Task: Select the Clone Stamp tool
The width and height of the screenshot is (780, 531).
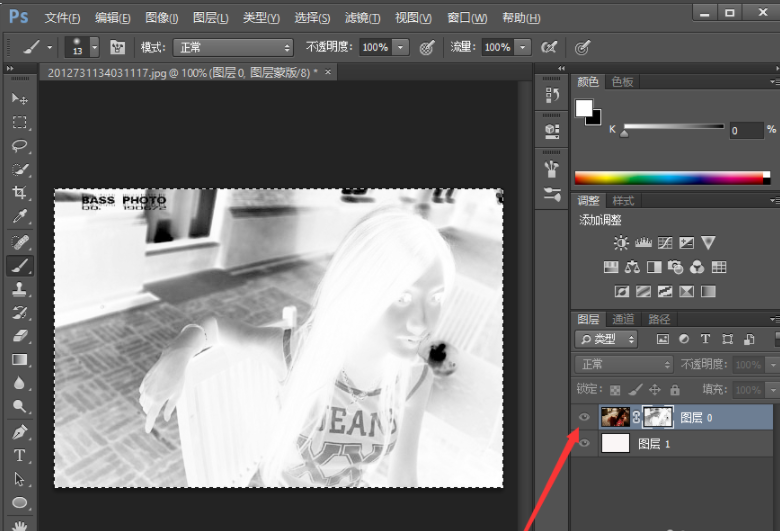Action: (x=19, y=289)
